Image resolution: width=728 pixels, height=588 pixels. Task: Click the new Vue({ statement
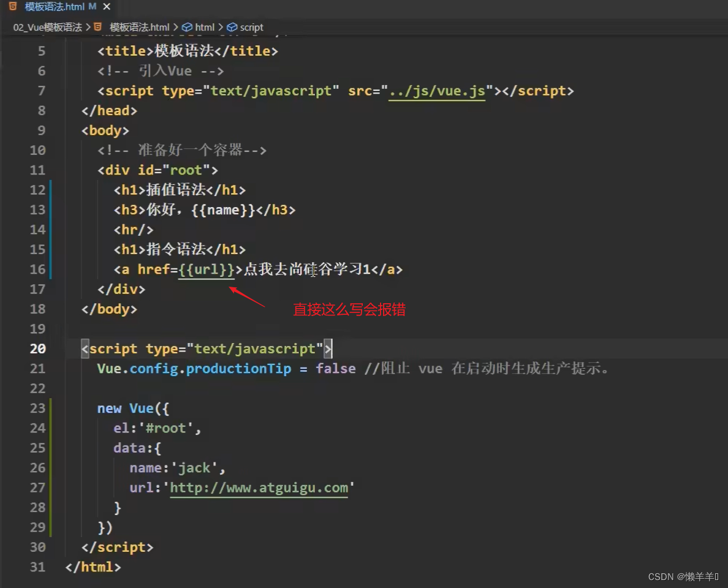pos(133,409)
